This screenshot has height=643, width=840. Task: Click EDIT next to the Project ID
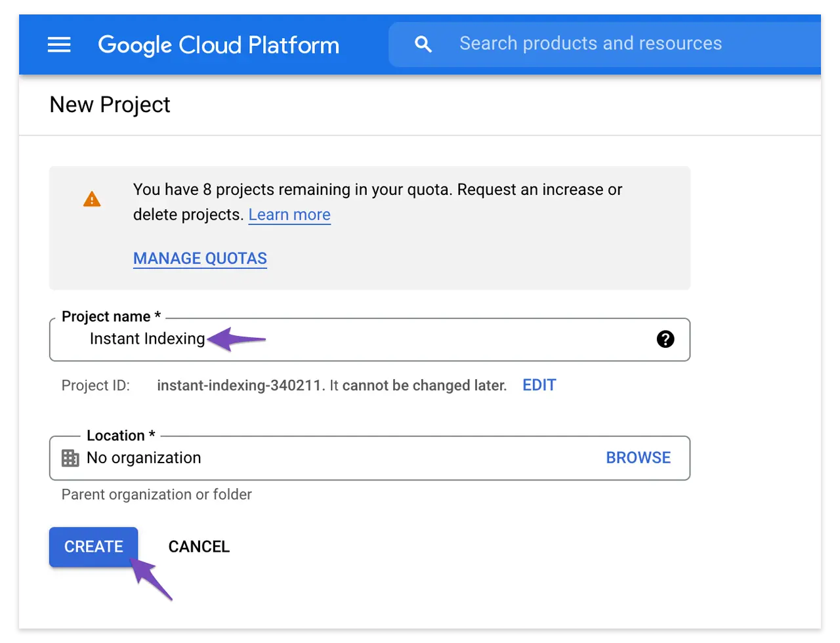539,385
